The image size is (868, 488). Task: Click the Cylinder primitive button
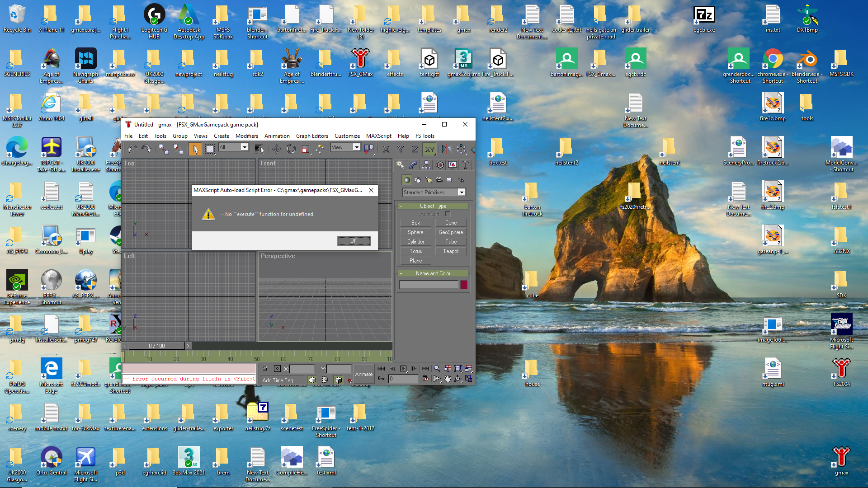click(x=415, y=242)
